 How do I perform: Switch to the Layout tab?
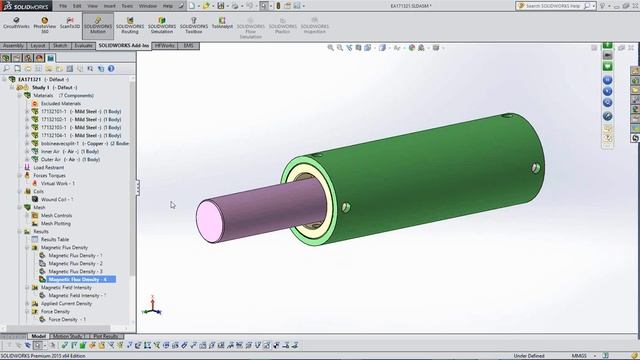tap(38, 46)
